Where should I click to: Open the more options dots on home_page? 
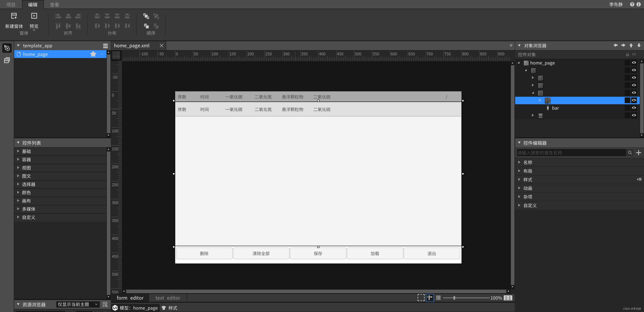(102, 54)
